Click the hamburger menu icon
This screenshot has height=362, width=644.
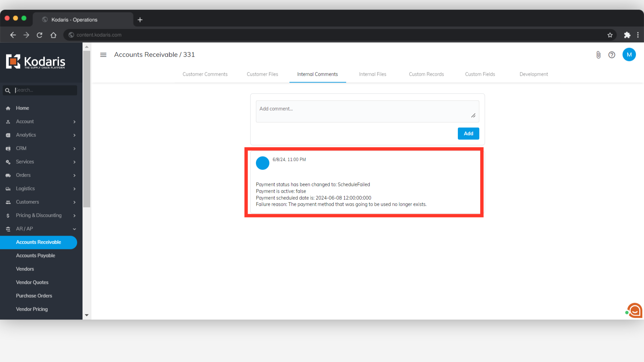[103, 55]
